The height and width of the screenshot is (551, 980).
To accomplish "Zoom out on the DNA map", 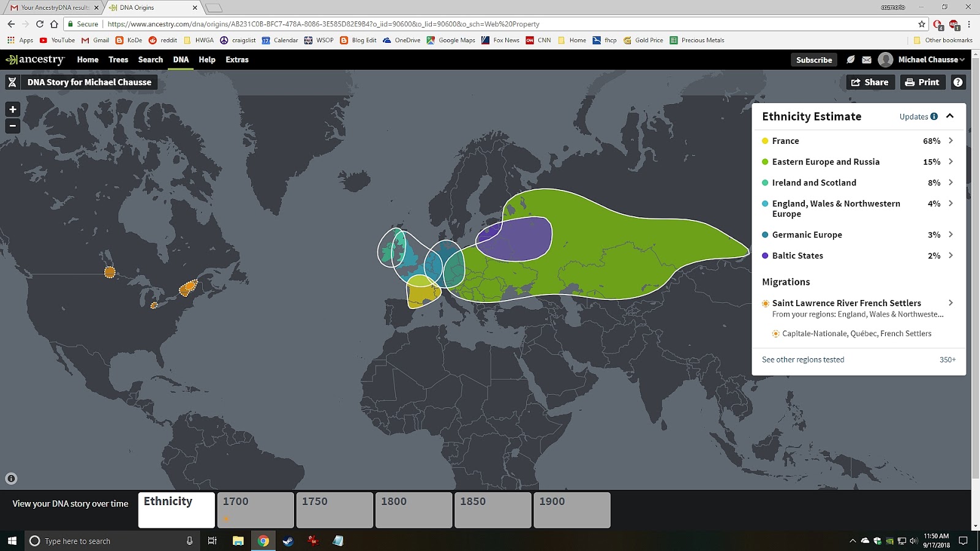I will tap(13, 126).
